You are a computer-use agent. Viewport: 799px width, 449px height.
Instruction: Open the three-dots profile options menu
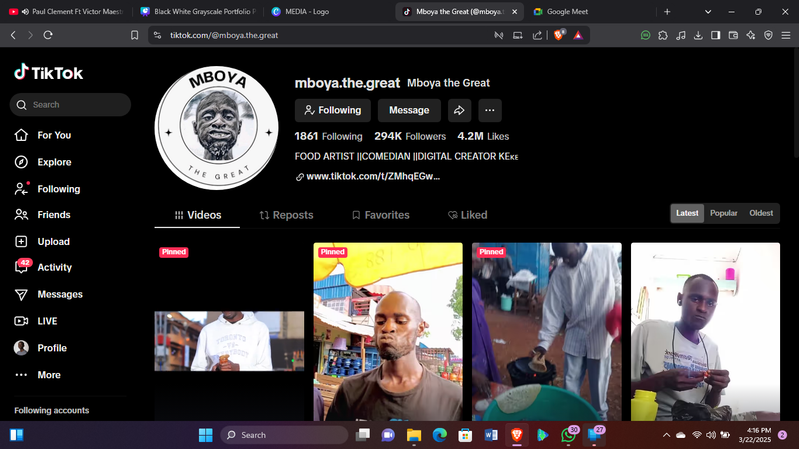click(489, 110)
